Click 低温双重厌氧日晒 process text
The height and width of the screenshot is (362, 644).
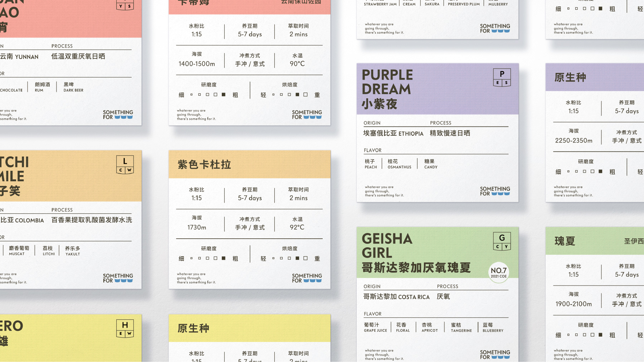[78, 56]
